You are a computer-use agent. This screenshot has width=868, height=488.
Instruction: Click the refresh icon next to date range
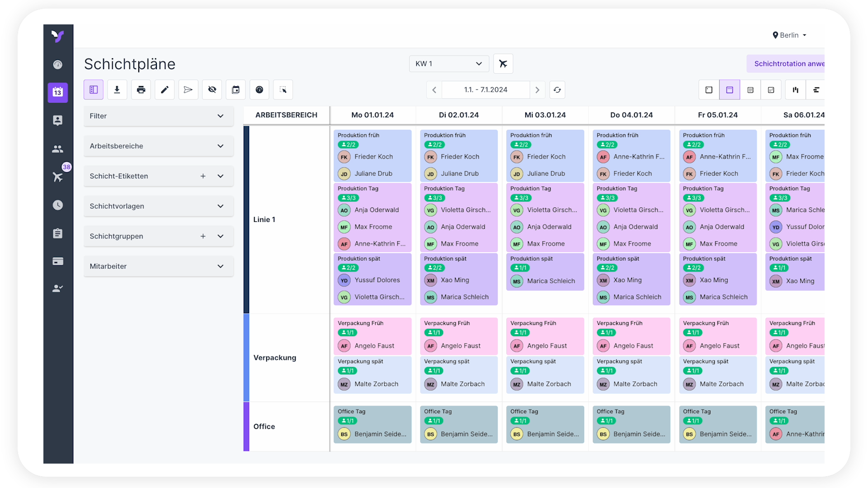[557, 90]
